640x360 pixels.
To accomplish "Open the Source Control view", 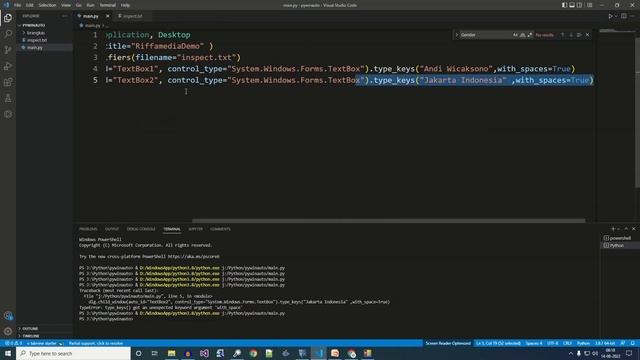I will pos(8,50).
